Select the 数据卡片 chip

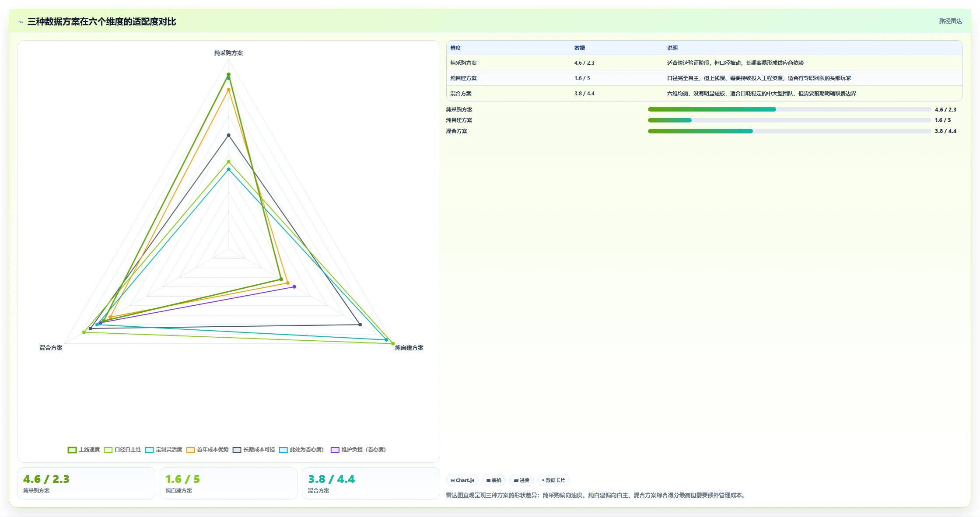553,480
